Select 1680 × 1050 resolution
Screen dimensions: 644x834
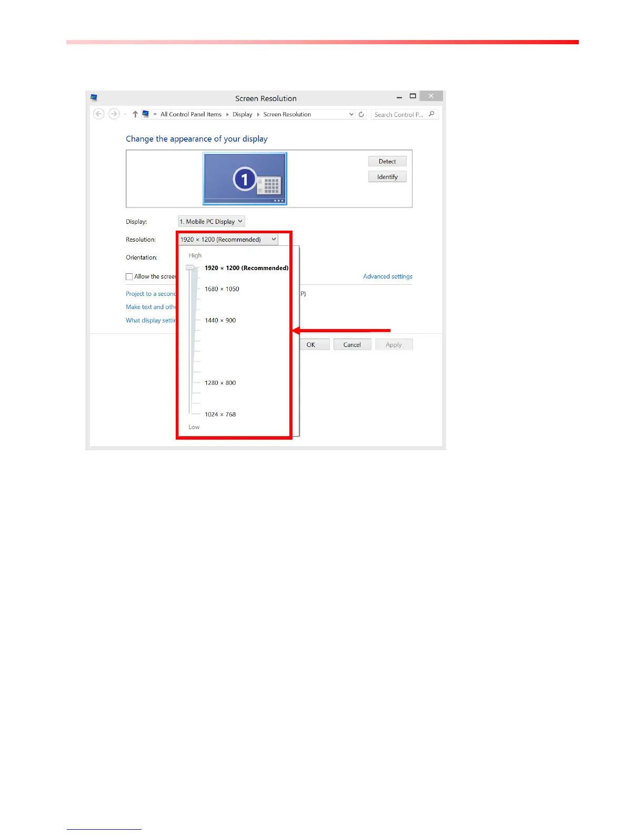(222, 289)
